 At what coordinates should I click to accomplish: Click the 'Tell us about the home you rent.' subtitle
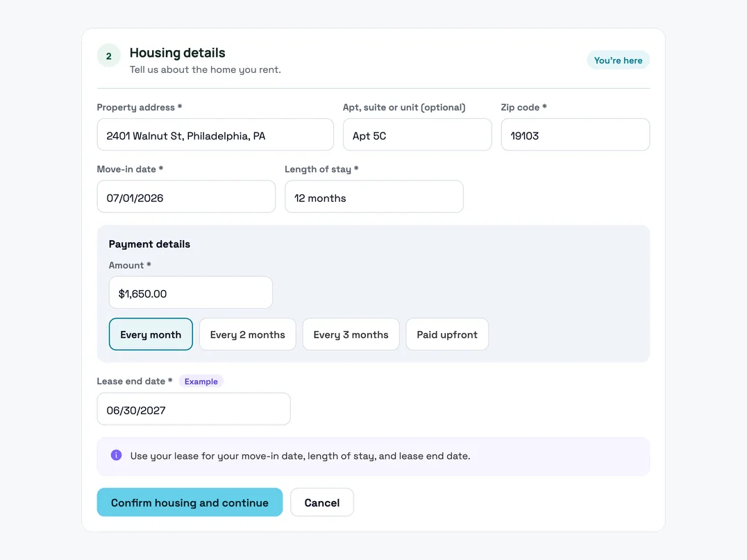point(205,69)
